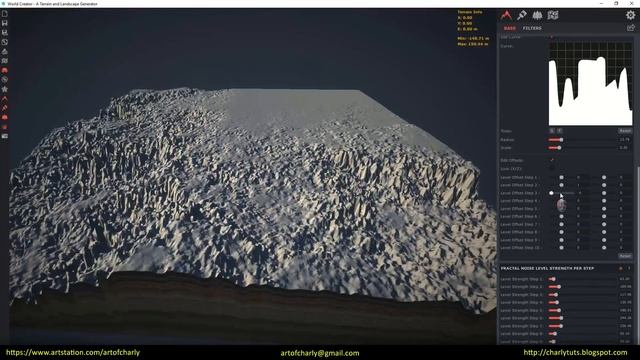Click Level Offset Step 1 first slider handle
640x360 pixels.
pos(562,178)
